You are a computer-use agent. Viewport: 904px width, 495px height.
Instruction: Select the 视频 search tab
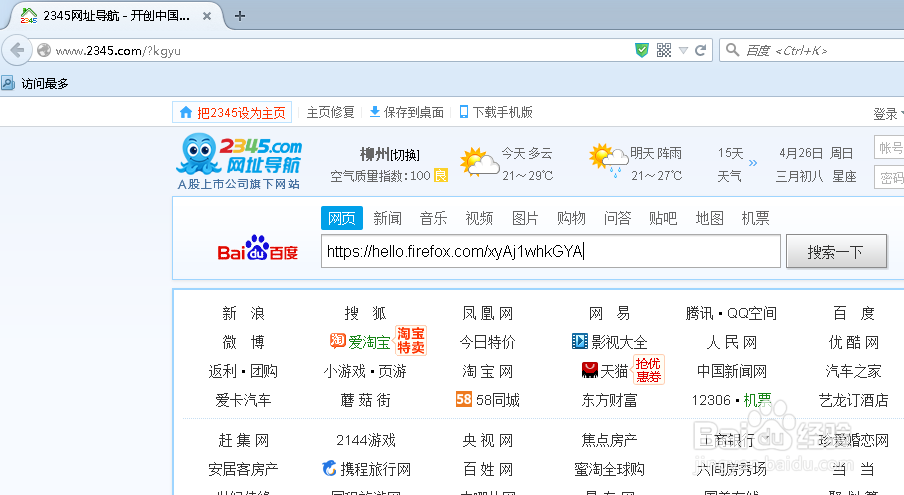point(479,218)
